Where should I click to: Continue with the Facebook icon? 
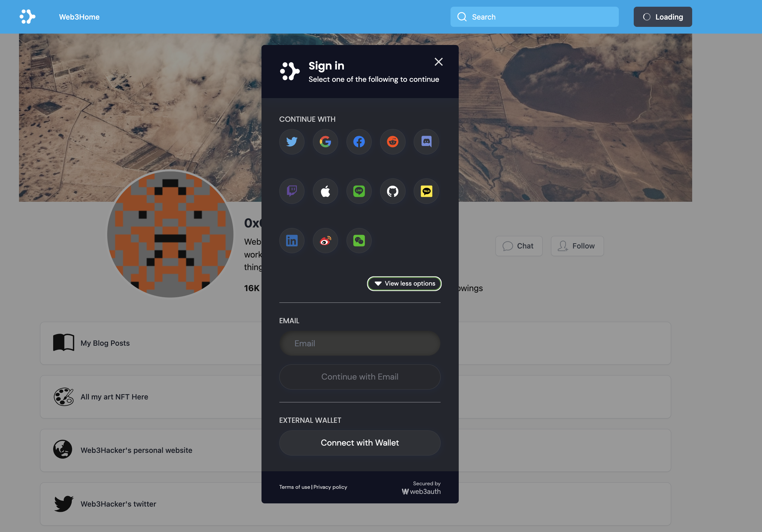click(359, 142)
